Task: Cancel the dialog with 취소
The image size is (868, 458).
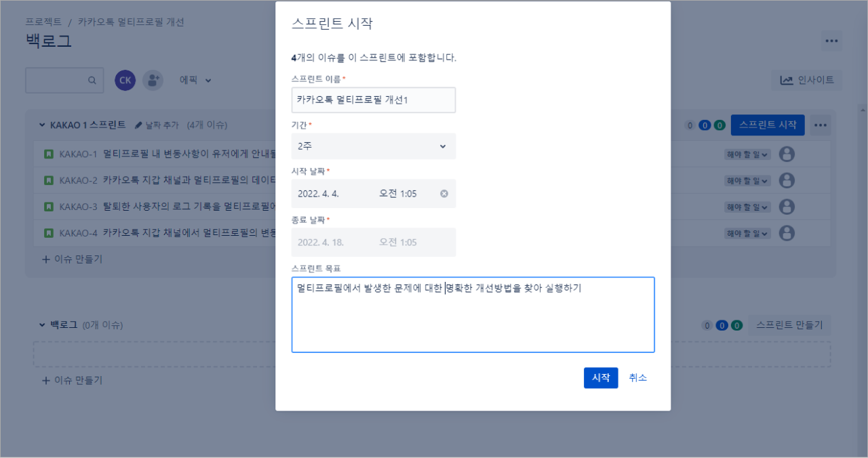Action: tap(638, 378)
